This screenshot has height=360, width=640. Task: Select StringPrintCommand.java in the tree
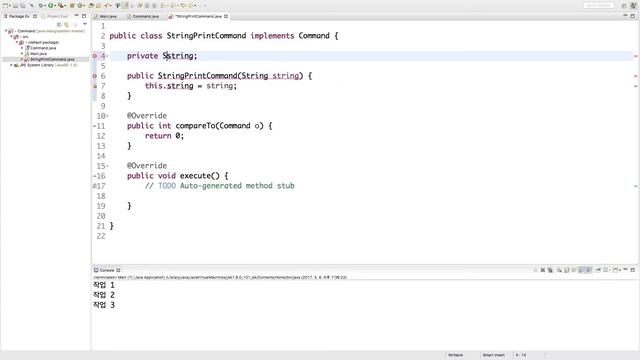point(52,60)
